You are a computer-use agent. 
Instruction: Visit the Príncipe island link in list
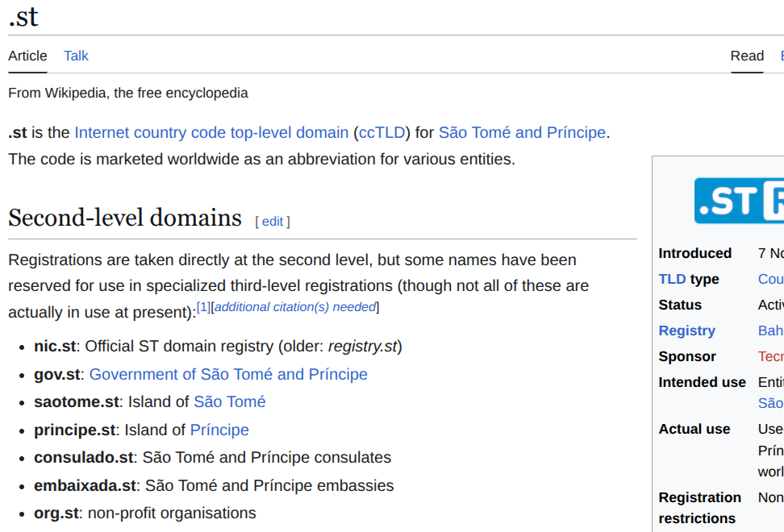click(x=219, y=430)
